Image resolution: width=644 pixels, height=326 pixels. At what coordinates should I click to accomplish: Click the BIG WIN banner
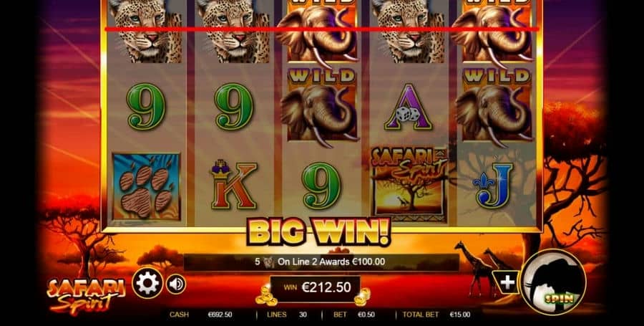coord(318,232)
